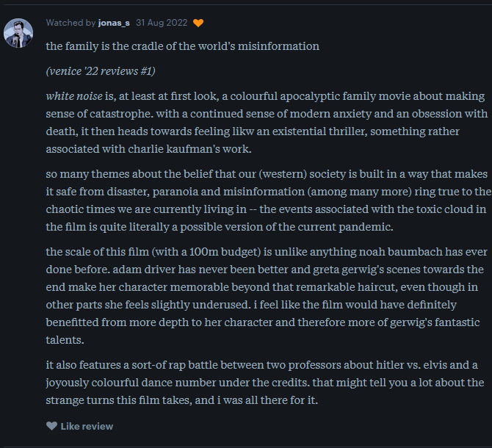The image size is (492, 448).
Task: Click the gray heart icon to like review
Action: click(x=51, y=426)
